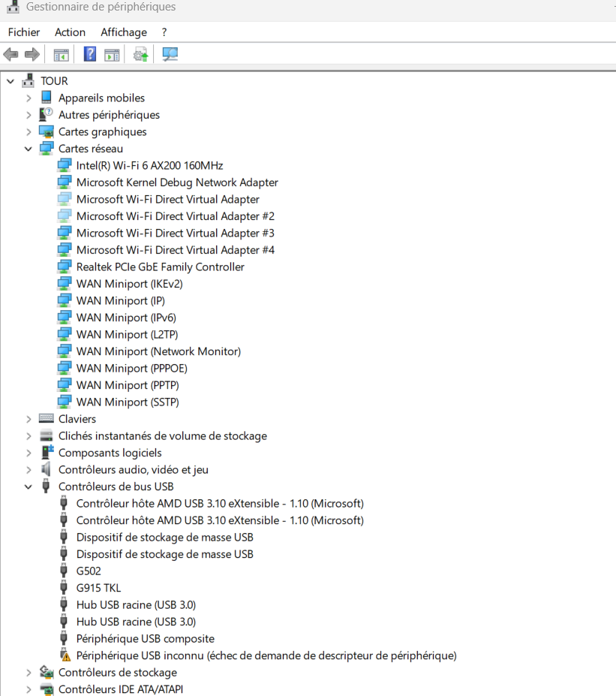The height and width of the screenshot is (696, 616).
Task: Expand the Claviers category
Action: (29, 419)
